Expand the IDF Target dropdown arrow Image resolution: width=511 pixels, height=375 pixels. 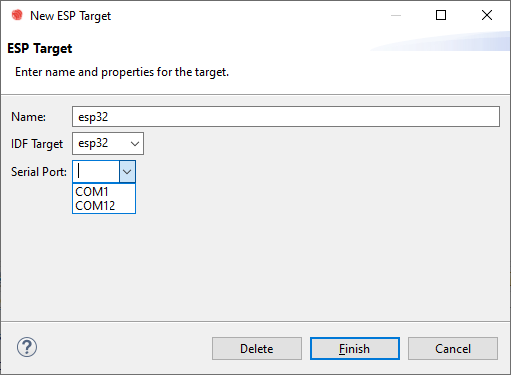135,144
